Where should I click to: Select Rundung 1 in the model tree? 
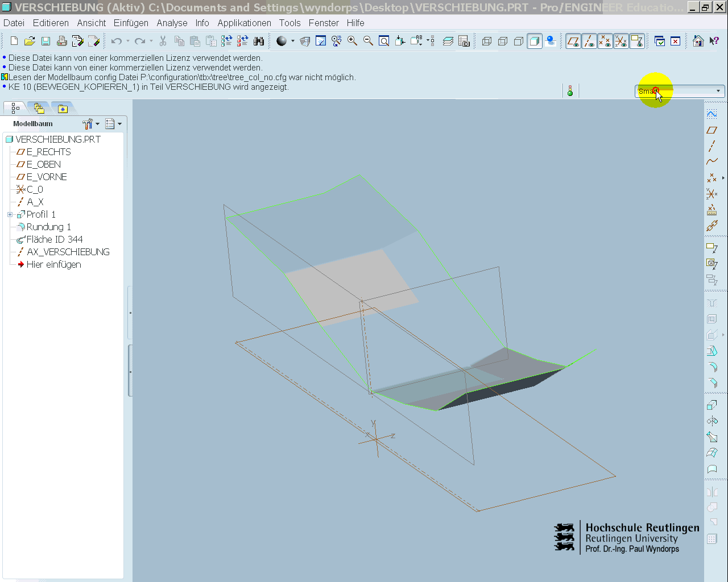[48, 227]
